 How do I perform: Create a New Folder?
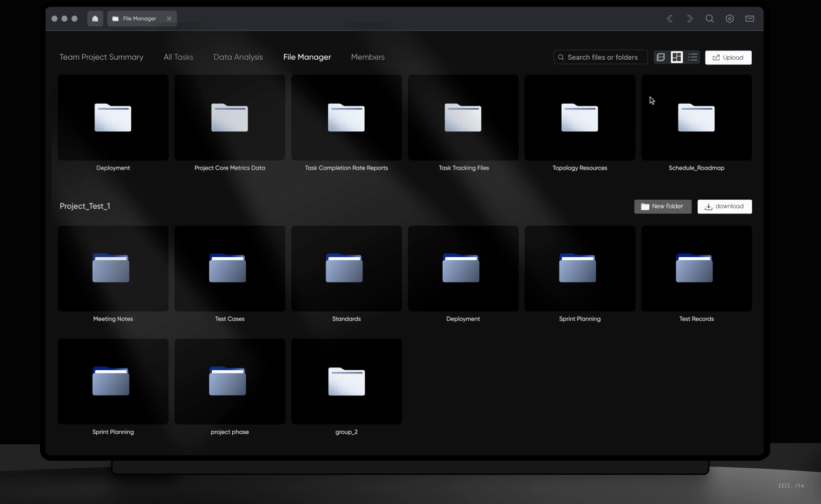click(x=663, y=206)
